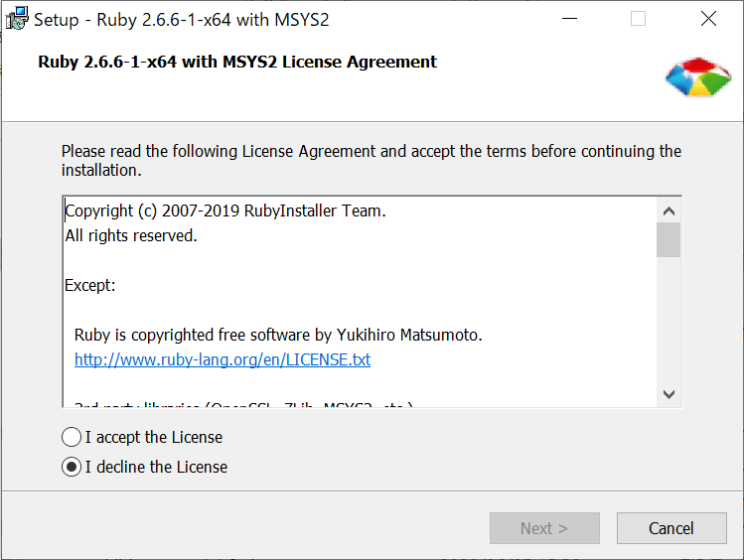Click the license text scrollbar thumb
Screen dimensions: 744x560
pos(669,240)
